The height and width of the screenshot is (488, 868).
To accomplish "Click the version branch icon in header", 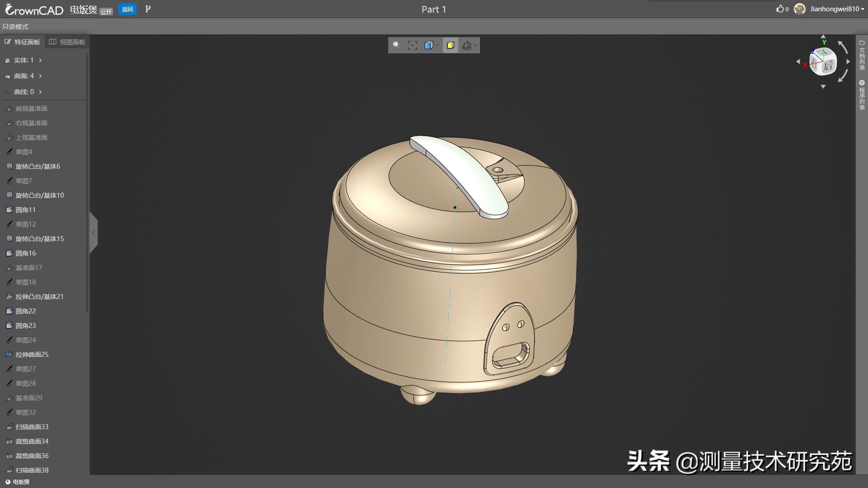I will pos(148,9).
